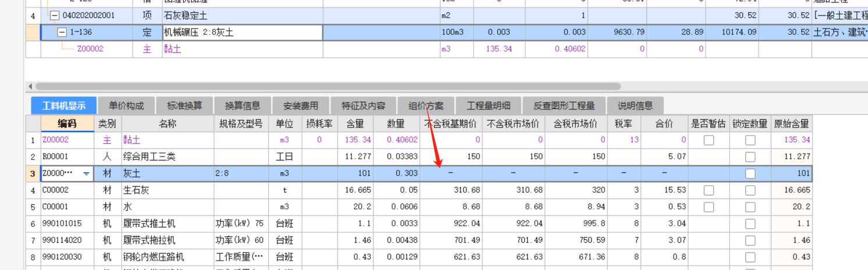The height and width of the screenshot is (270, 868).
Task: Click the 税率 column header
Action: pyautogui.click(x=624, y=123)
